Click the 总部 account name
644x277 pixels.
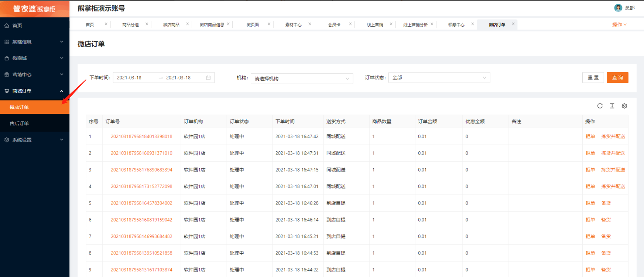click(630, 8)
